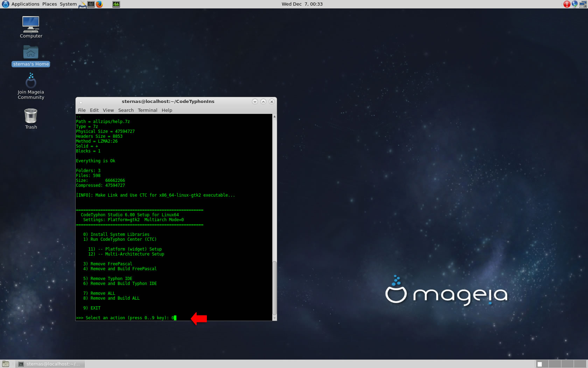Click the terminal vertical scrollbar handle
The image size is (588, 368).
274,288
